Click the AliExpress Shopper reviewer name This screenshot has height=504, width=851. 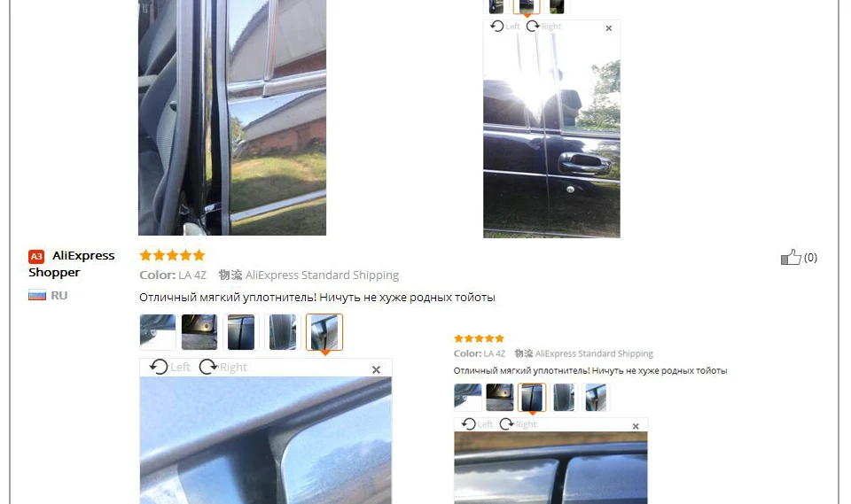tap(72, 264)
